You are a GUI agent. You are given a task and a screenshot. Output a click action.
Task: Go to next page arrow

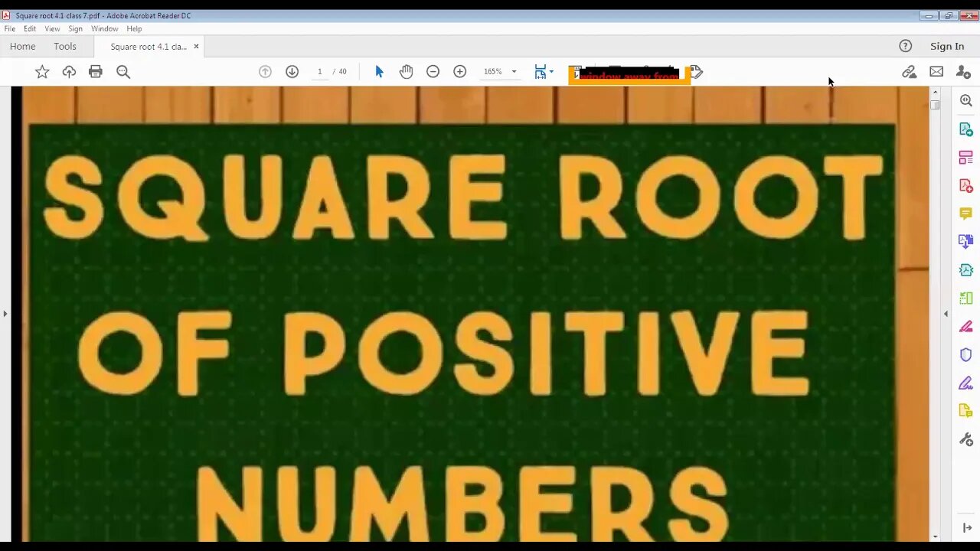(292, 71)
